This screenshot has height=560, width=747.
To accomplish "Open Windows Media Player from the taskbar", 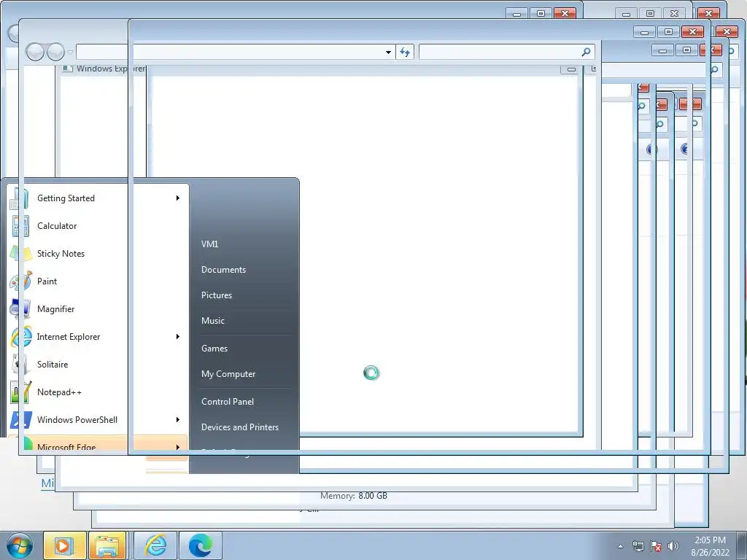I will tap(65, 545).
